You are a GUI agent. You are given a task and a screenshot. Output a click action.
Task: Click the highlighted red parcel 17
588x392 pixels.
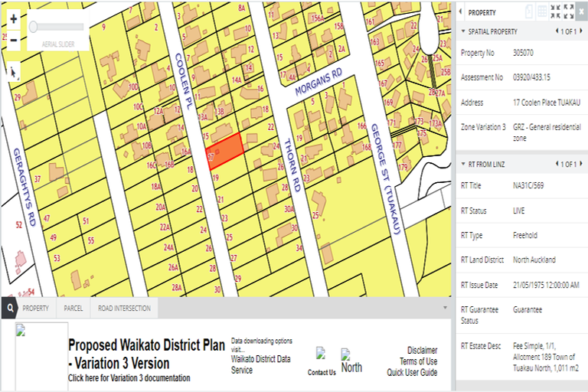(227, 149)
